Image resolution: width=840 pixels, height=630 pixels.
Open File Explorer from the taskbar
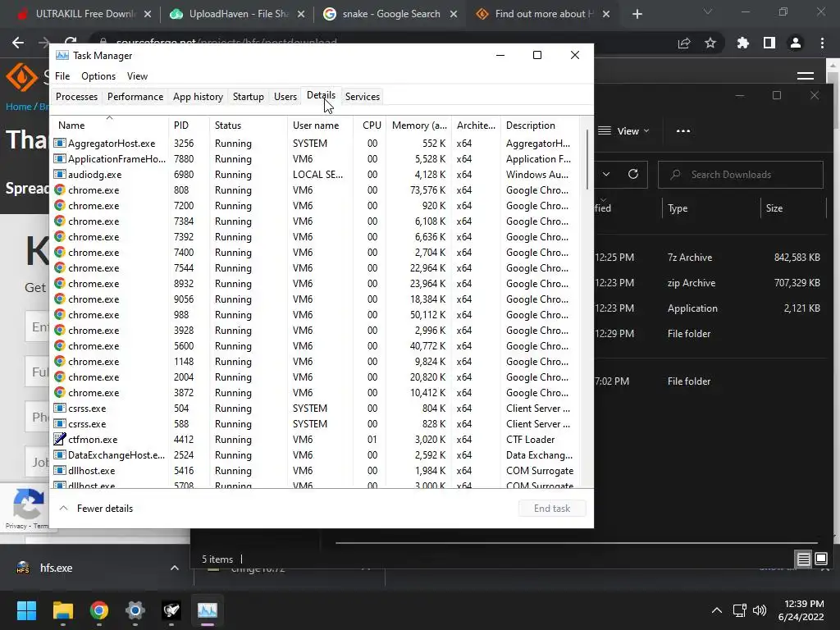62,610
